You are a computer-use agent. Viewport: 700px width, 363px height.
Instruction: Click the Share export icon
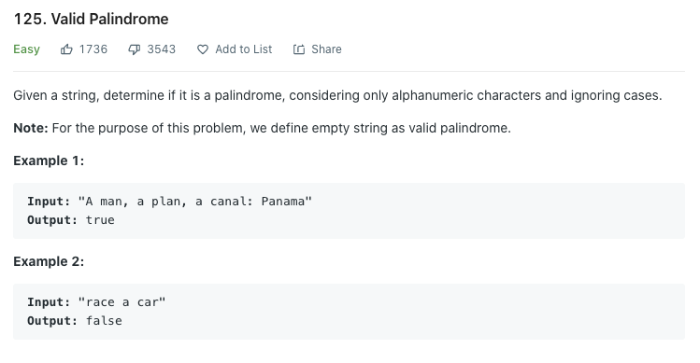click(x=299, y=49)
